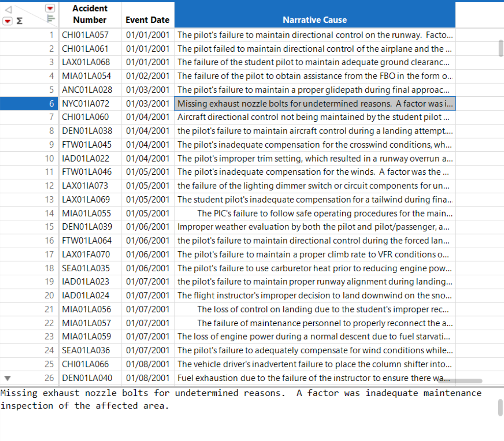This screenshot has width=504, height=441.
Task: Click the Accident Number column header
Action: [x=90, y=14]
